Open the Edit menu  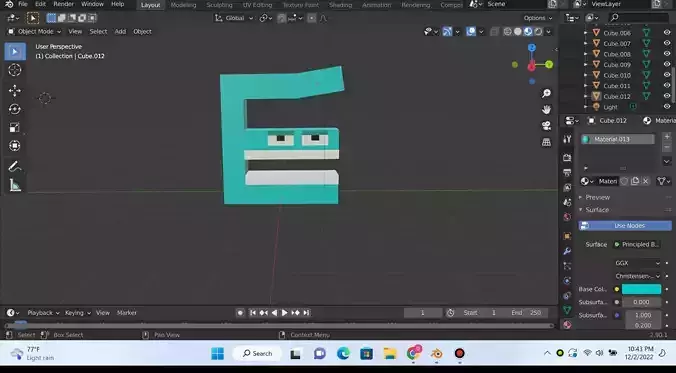point(40,4)
